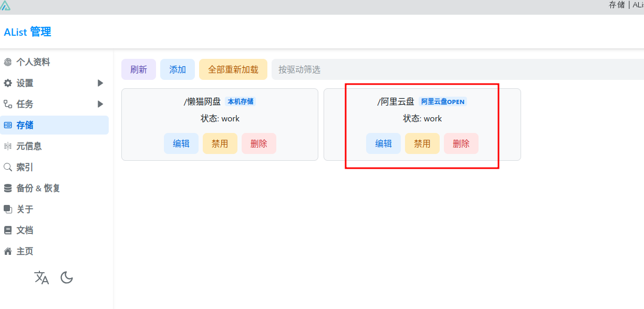Click the /懒猫网盘 mount path text
Screen dimensions: 644x309
pyautogui.click(x=202, y=101)
